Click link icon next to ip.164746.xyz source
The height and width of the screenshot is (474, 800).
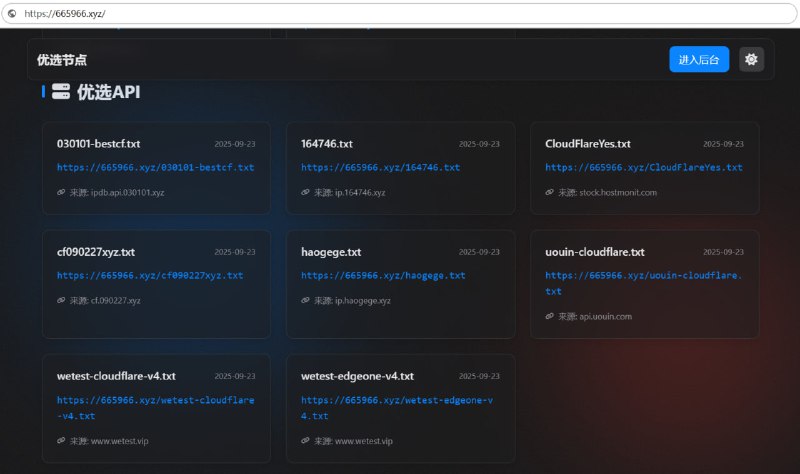[306, 192]
